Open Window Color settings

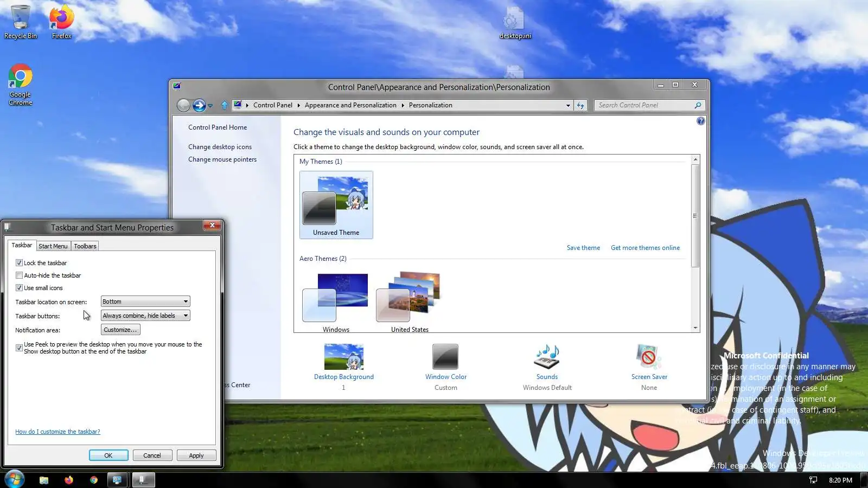[446, 367]
